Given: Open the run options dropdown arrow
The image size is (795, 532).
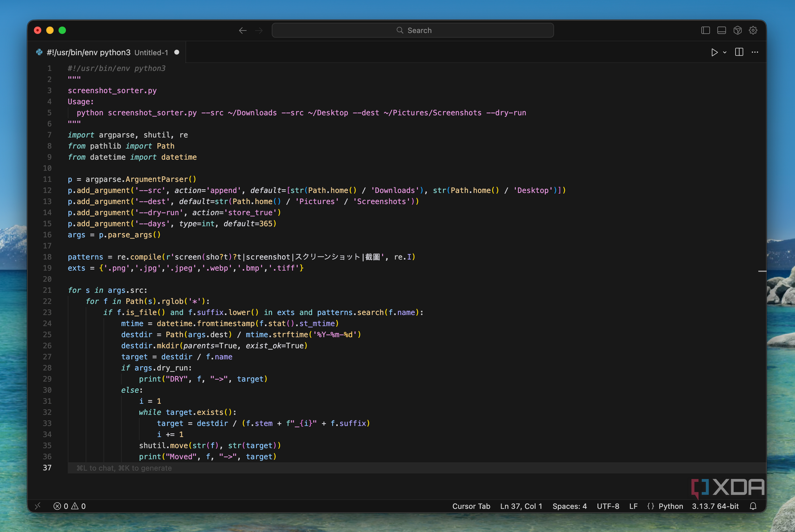Looking at the screenshot, I should click(725, 53).
